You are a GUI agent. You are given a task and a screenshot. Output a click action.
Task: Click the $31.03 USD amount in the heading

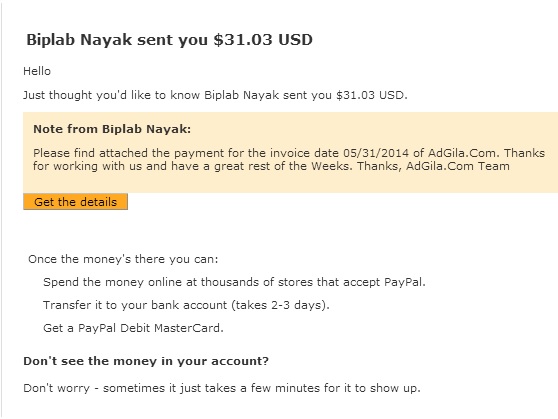tap(263, 40)
